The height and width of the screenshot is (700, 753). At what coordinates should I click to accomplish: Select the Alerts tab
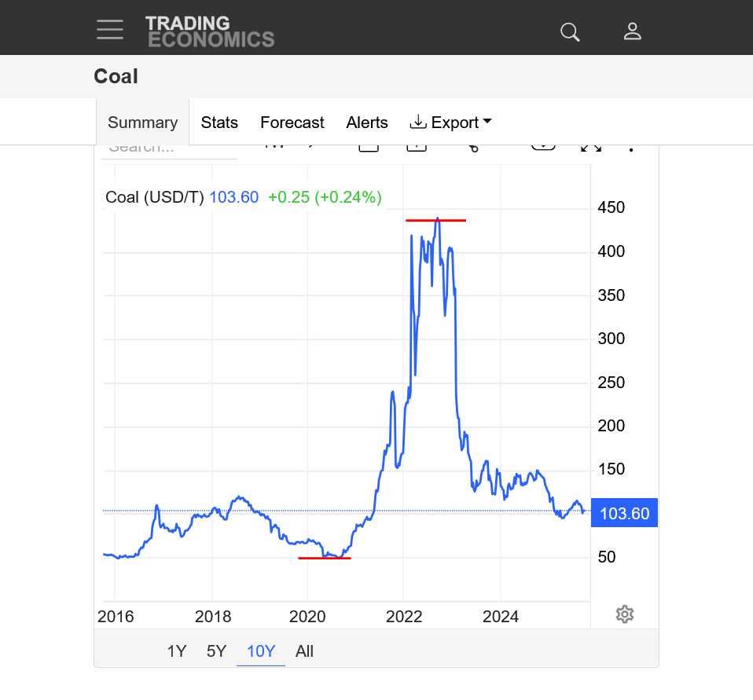[x=367, y=123]
